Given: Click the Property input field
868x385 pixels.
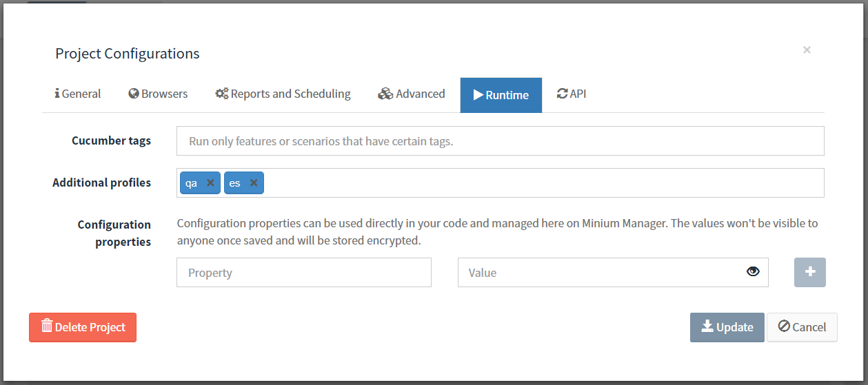Looking at the screenshot, I should coord(304,273).
